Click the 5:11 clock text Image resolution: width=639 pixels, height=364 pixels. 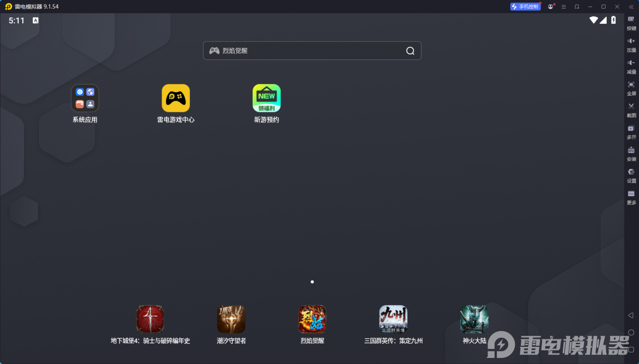pos(17,21)
